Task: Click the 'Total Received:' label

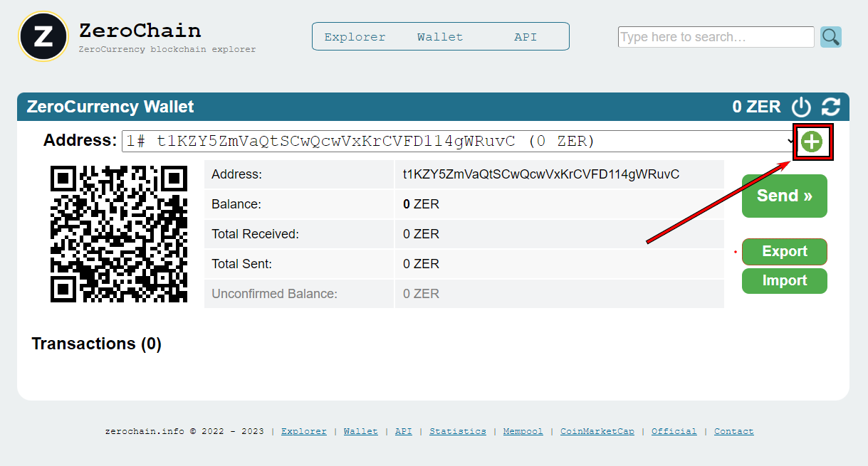Action: click(x=255, y=234)
